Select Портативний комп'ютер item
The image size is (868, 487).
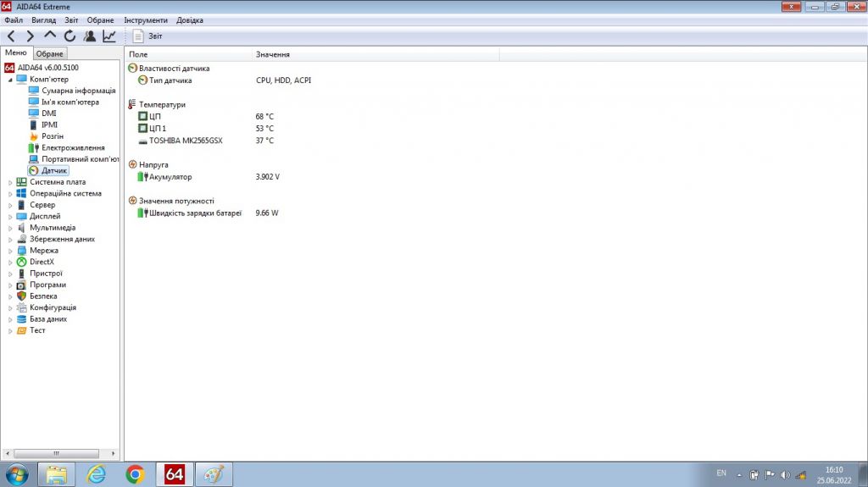(81, 159)
